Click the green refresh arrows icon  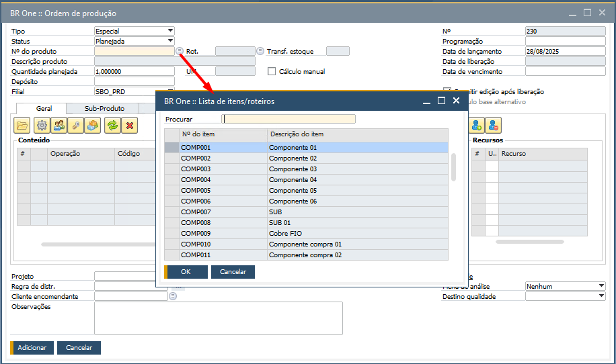coord(112,126)
